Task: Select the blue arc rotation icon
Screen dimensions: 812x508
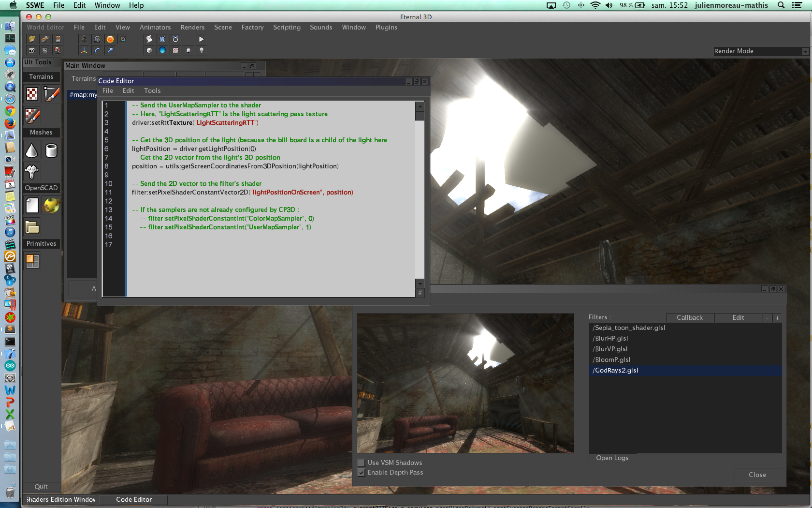Action: [x=97, y=50]
